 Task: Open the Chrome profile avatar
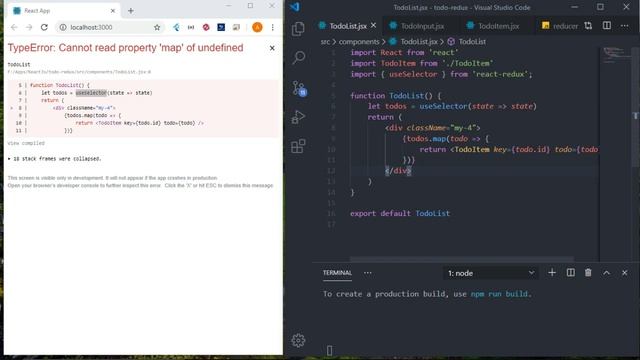[257, 27]
